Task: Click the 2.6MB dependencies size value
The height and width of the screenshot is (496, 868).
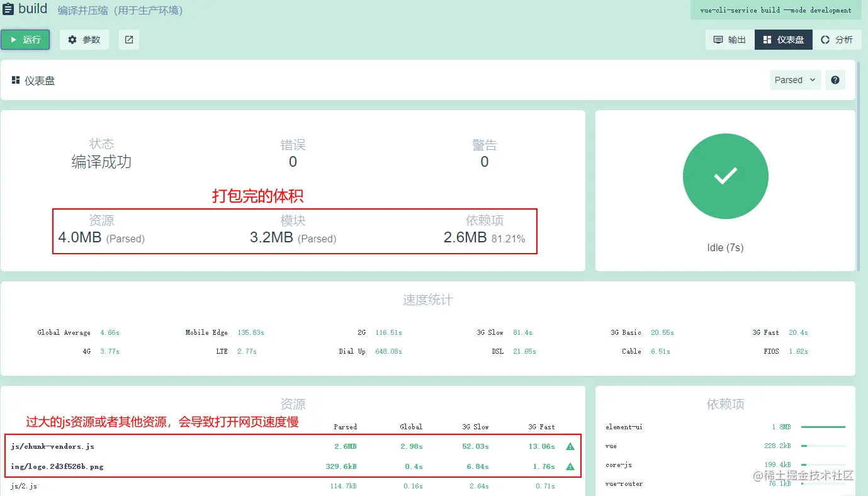Action: point(465,238)
